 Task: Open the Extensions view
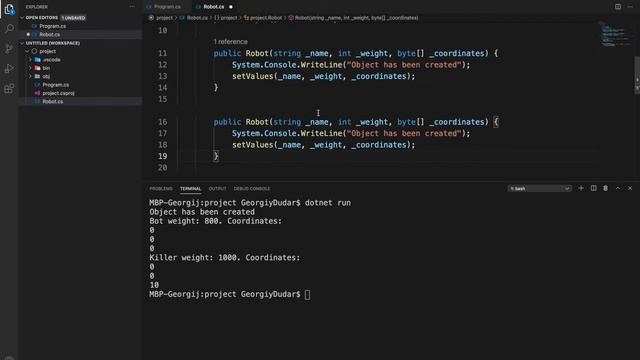[9, 88]
